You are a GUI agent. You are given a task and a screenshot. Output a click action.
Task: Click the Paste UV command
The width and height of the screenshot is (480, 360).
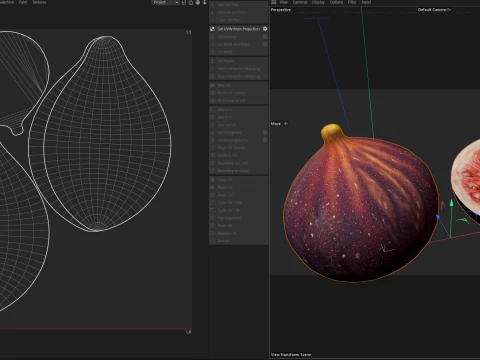(239, 187)
